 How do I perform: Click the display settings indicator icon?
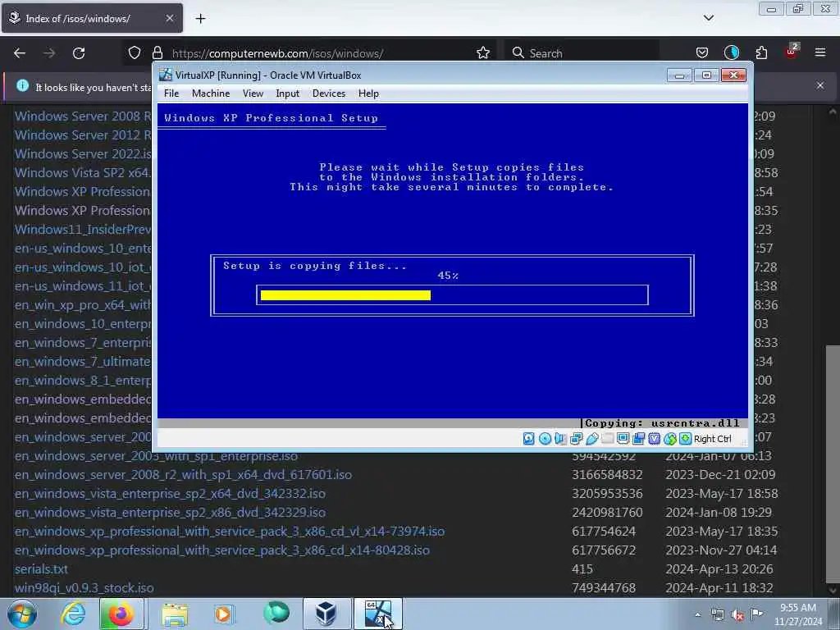[x=623, y=439]
